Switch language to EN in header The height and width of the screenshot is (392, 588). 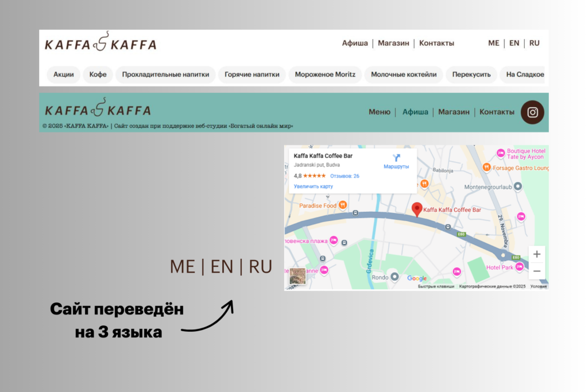pyautogui.click(x=514, y=43)
